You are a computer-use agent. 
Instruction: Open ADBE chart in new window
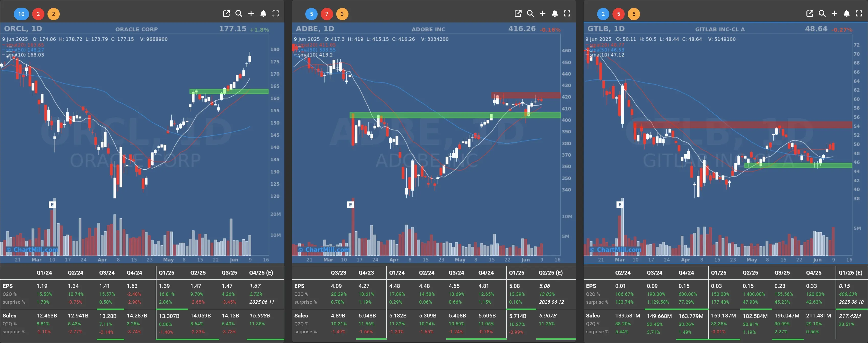pyautogui.click(x=518, y=14)
